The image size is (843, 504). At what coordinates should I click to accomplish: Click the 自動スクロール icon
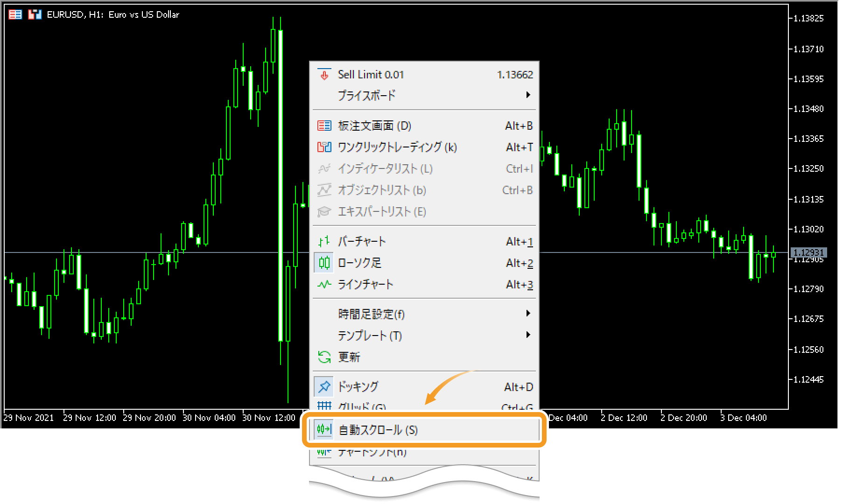(324, 429)
